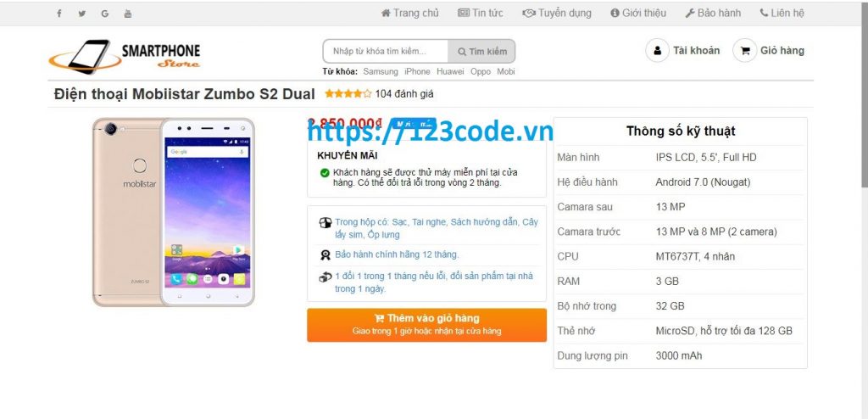Click the Tìm kiếm search button
The image size is (868, 419).
click(481, 52)
